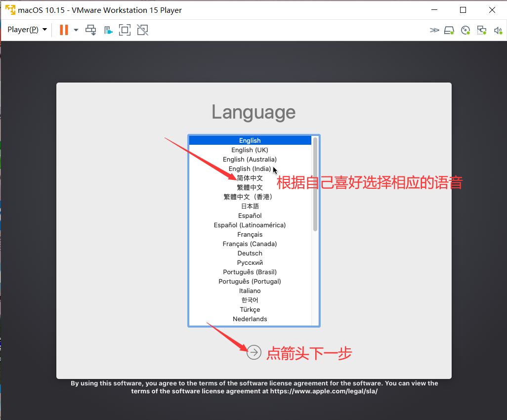Viewport: 507px width, 420px height.
Task: Select 简体中文 language
Action: (x=250, y=178)
